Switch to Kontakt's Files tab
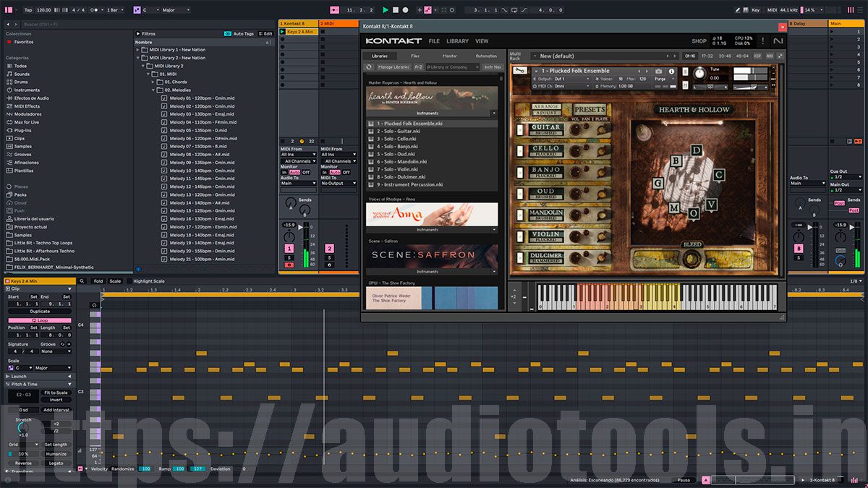 415,56
